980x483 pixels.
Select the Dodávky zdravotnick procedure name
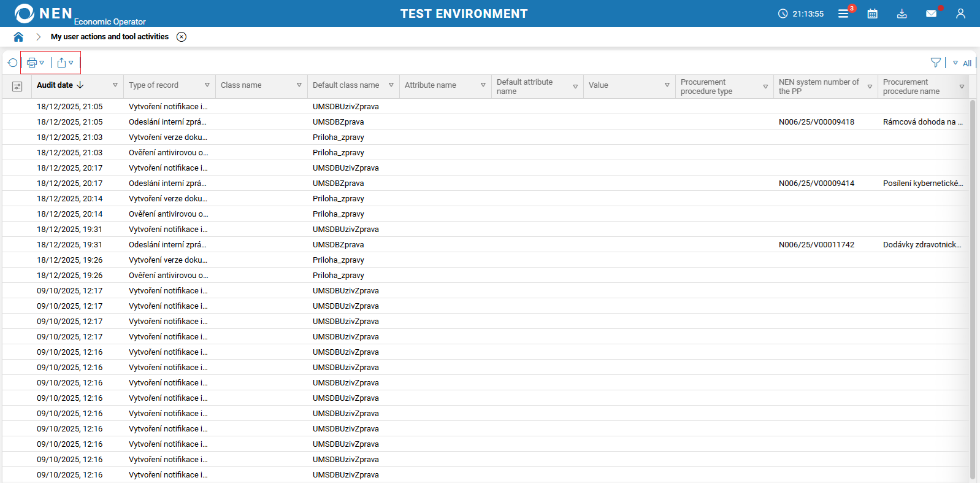pos(922,245)
